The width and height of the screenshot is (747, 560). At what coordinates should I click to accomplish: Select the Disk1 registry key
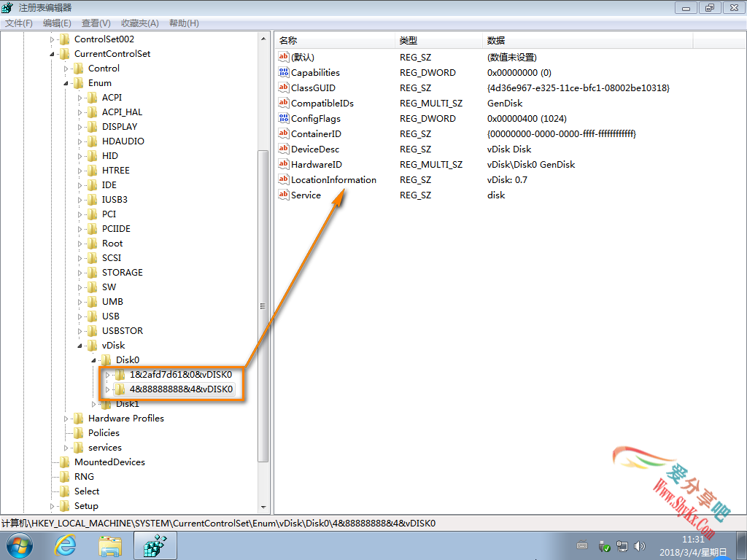(127, 404)
